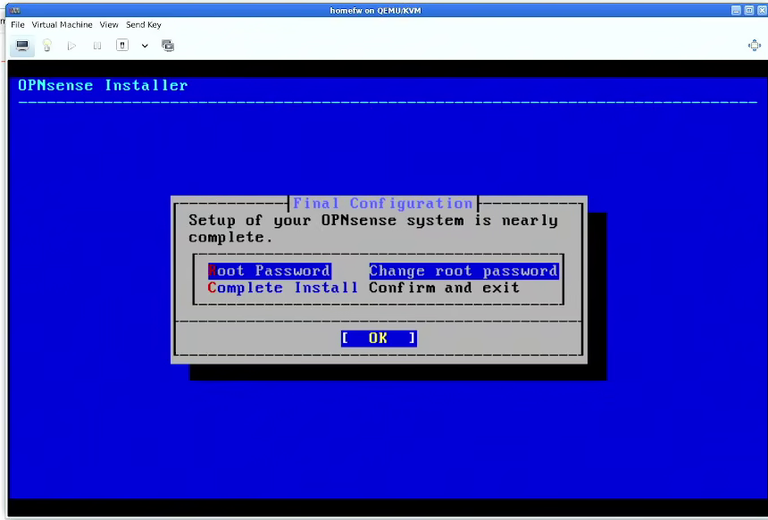
Task: Click the OPNsense Installer heading
Action: [103, 85]
